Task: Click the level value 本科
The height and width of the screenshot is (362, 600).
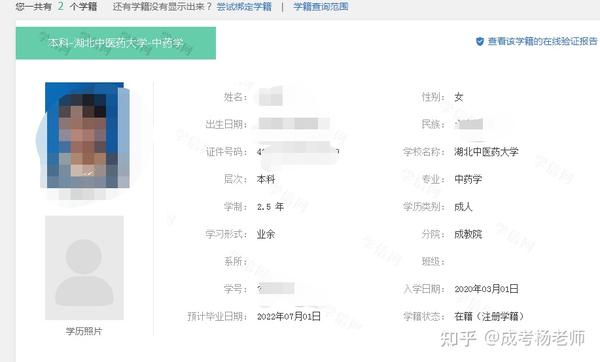Action: pyautogui.click(x=266, y=179)
